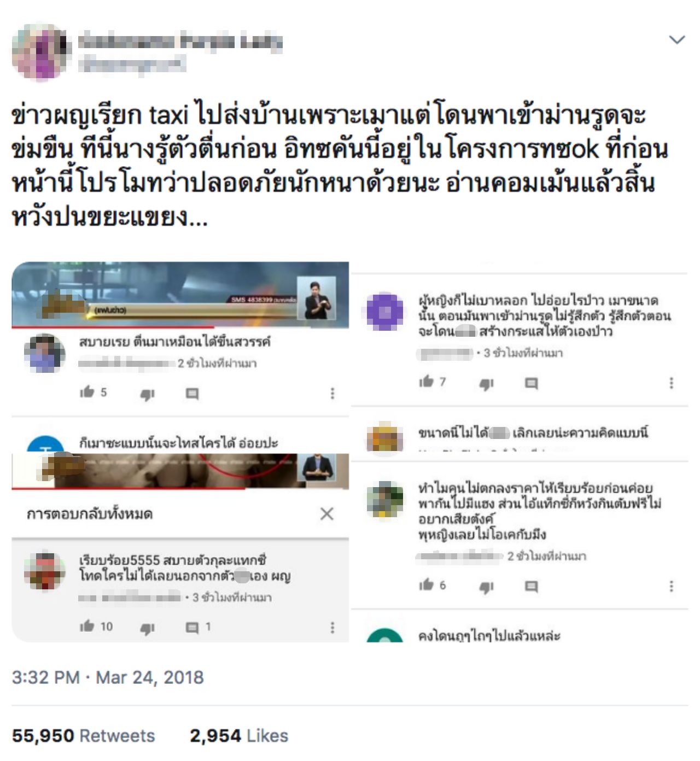Viewport: 700px width, 761px height.
Task: Dislike the comment showing 7 likes
Action: tap(486, 384)
